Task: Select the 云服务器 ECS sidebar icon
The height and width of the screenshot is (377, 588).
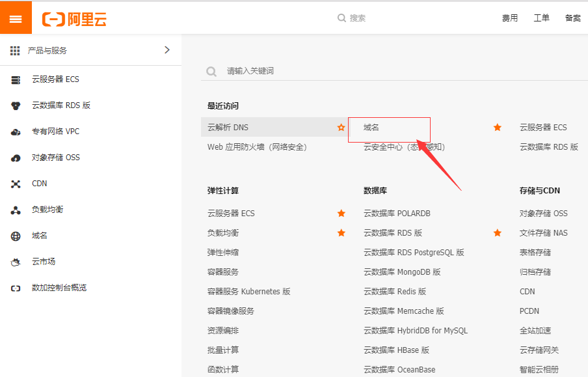Action: point(15,80)
